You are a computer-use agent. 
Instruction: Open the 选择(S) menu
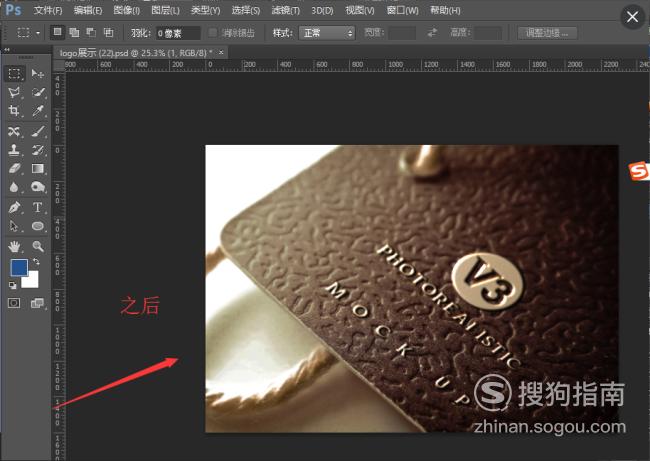246,10
